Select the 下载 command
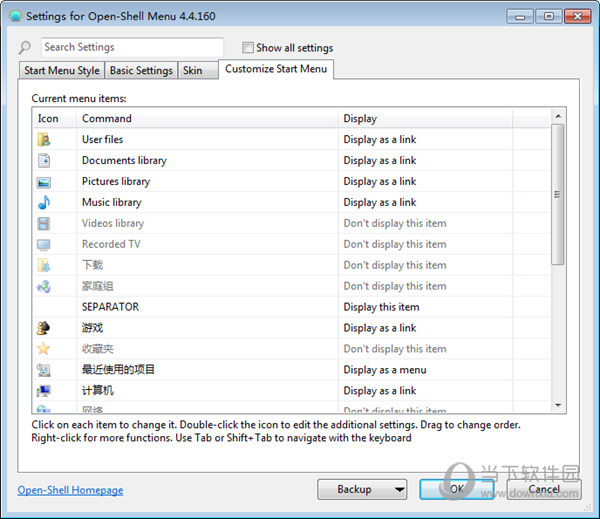This screenshot has width=600, height=519. pos(92,265)
